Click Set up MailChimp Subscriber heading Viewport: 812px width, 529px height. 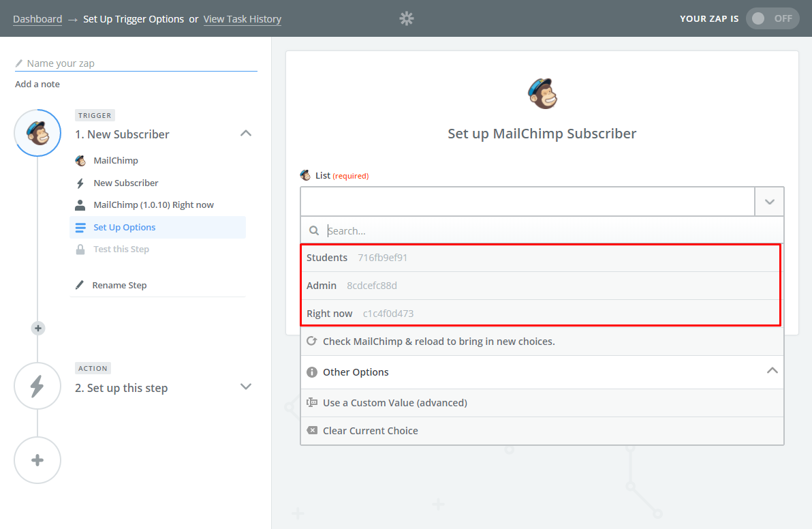pos(542,134)
